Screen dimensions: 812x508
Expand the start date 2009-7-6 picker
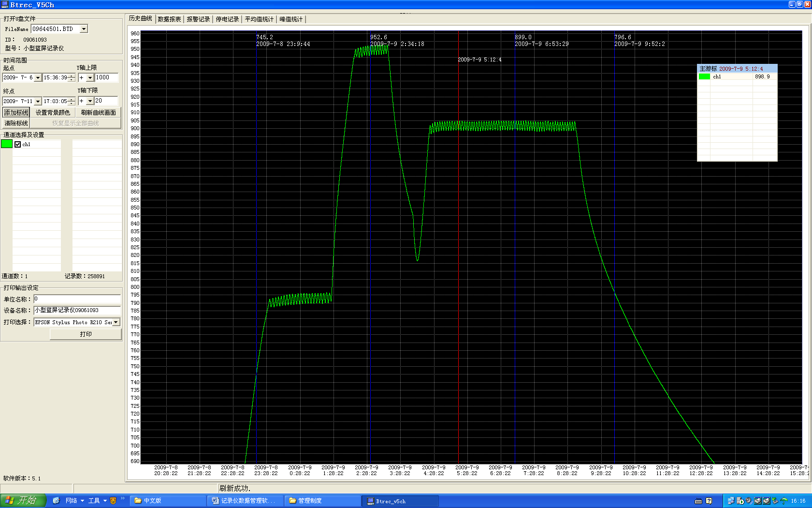pos(38,78)
